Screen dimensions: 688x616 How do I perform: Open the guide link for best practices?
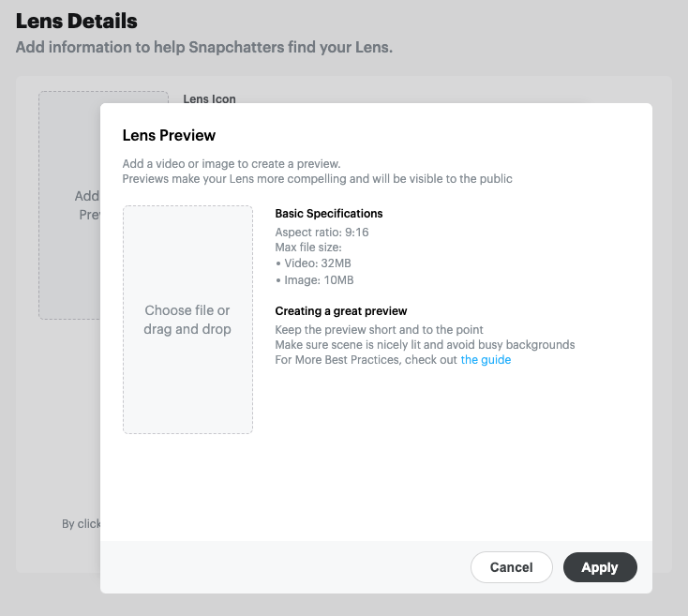point(486,360)
